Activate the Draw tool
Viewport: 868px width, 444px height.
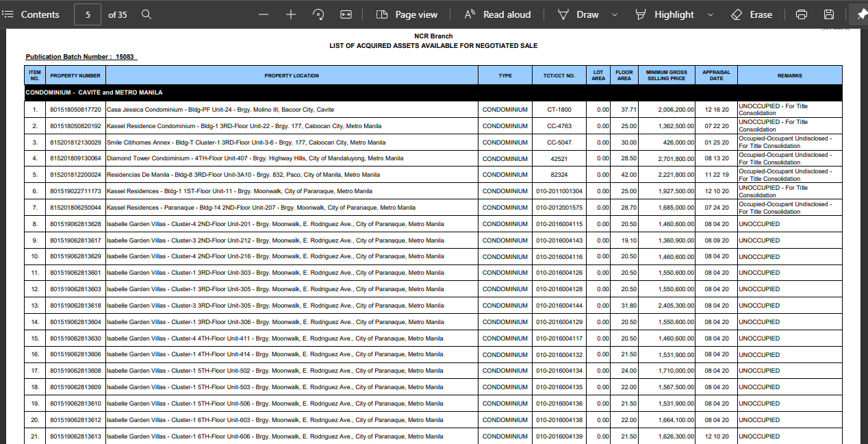[579, 14]
